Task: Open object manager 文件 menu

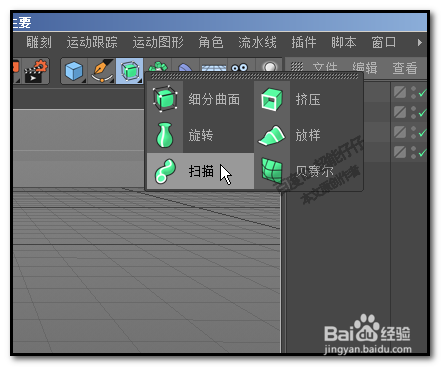Action: coord(325,68)
